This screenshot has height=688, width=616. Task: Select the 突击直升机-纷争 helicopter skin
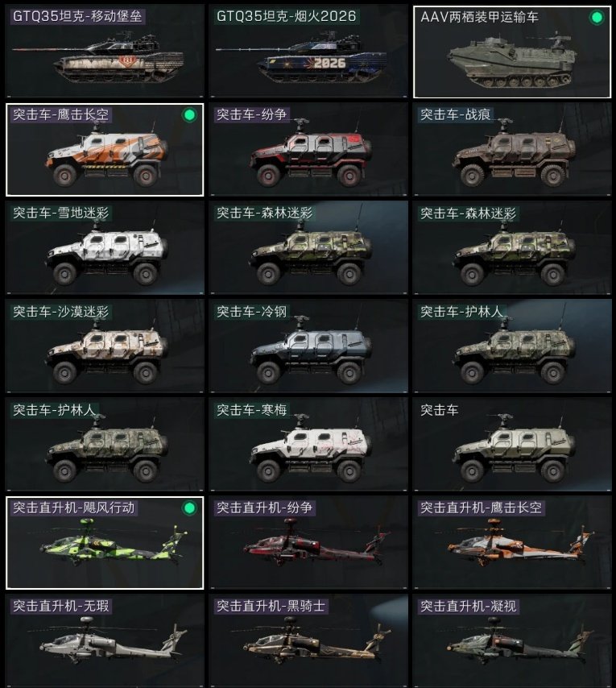click(x=308, y=543)
